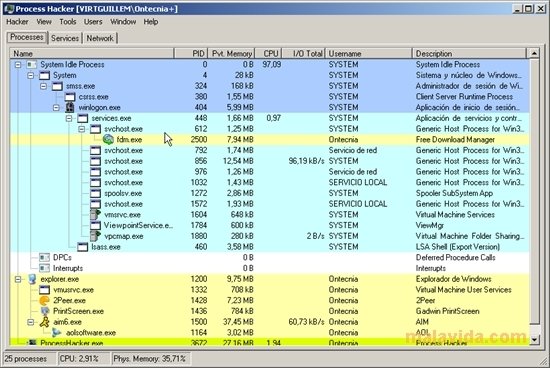Screen dimensions: 550x368
Task: Collapse the System process node
Action: click(31, 76)
